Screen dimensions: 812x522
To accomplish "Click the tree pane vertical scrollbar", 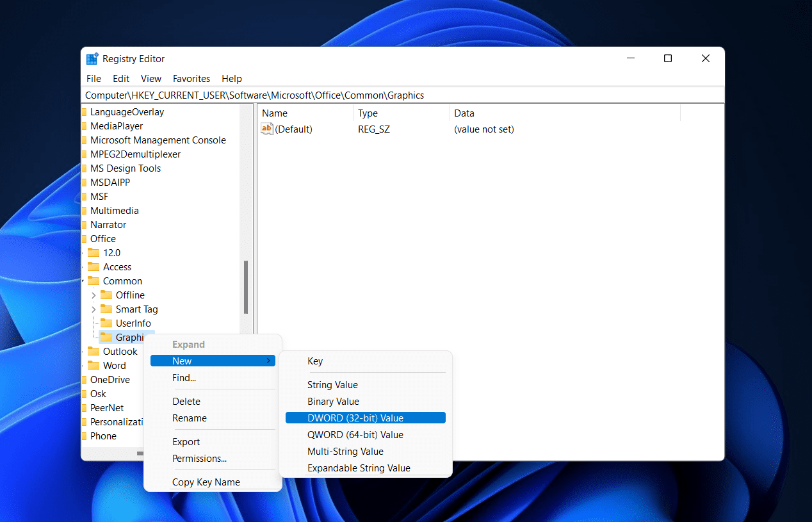I will point(246,286).
